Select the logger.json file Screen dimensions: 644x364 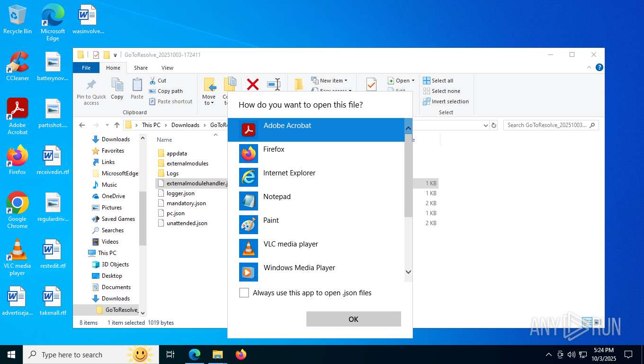click(180, 193)
